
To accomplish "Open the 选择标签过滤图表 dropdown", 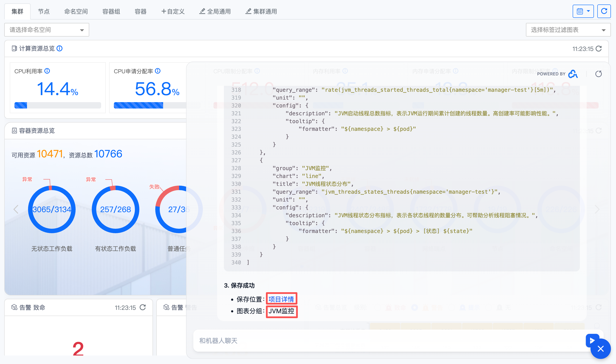I will point(568,30).
